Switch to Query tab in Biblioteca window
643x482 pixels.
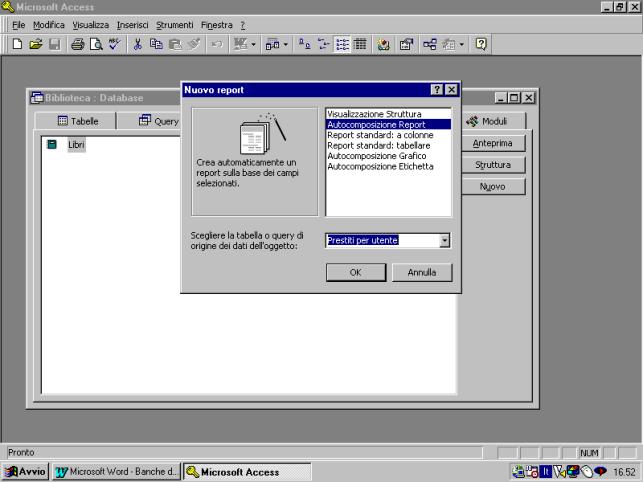click(x=158, y=121)
